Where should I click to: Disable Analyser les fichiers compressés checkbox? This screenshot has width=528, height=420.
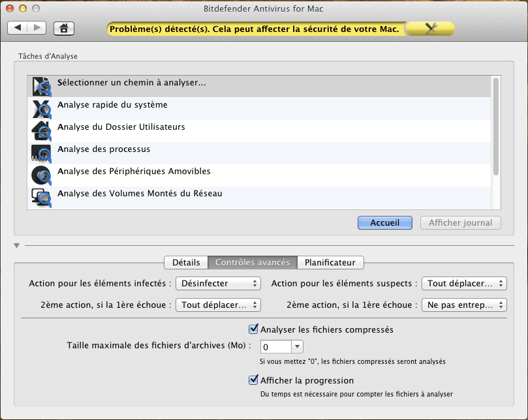253,329
